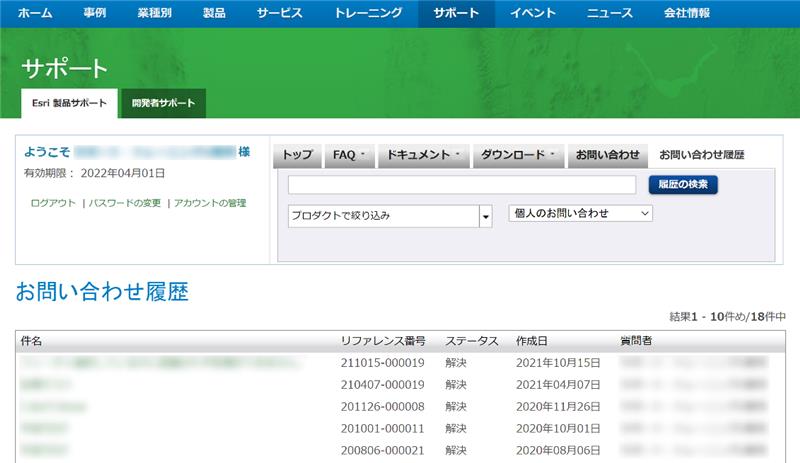Go to 事例 in top navigation
This screenshot has height=463, width=800.
(95, 13)
